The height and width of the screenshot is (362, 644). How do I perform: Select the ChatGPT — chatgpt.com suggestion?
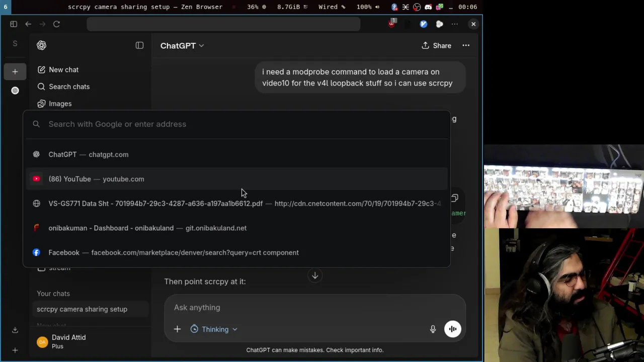coord(236,154)
